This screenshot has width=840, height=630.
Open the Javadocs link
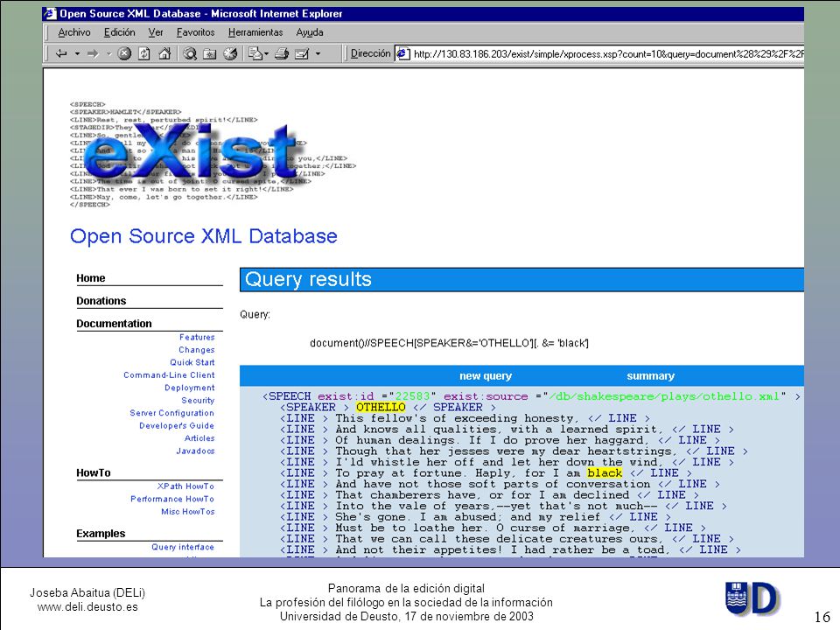195,451
